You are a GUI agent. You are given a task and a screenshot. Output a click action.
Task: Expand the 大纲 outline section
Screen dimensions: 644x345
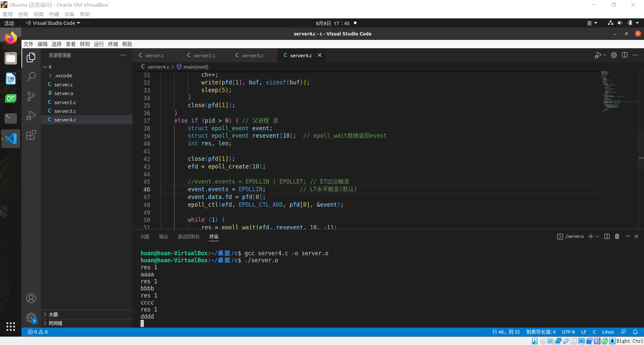[53, 315]
